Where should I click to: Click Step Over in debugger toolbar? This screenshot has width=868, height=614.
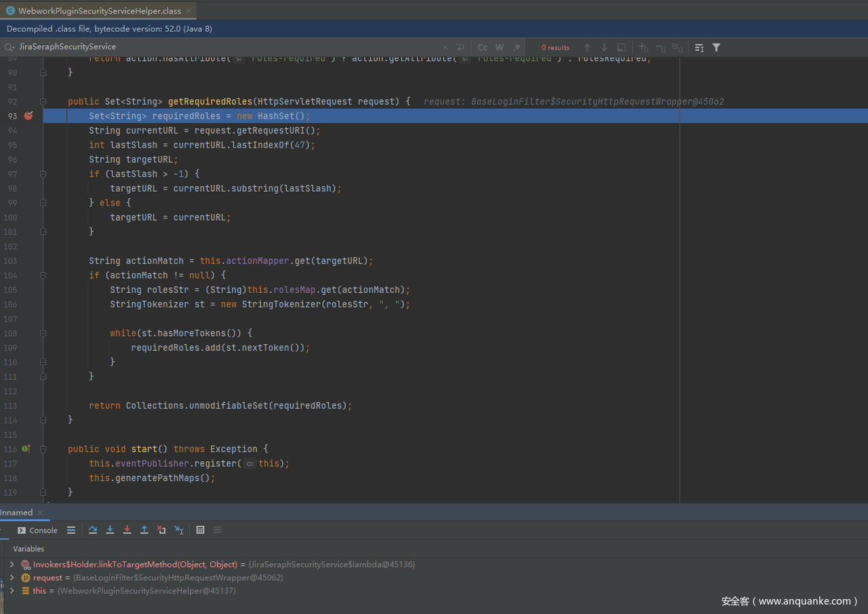coord(93,530)
